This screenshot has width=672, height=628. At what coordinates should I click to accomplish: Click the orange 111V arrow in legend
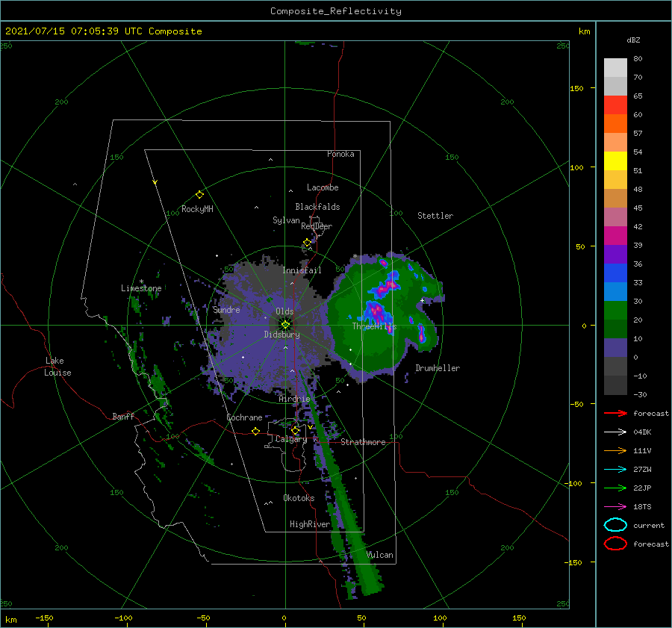(615, 450)
